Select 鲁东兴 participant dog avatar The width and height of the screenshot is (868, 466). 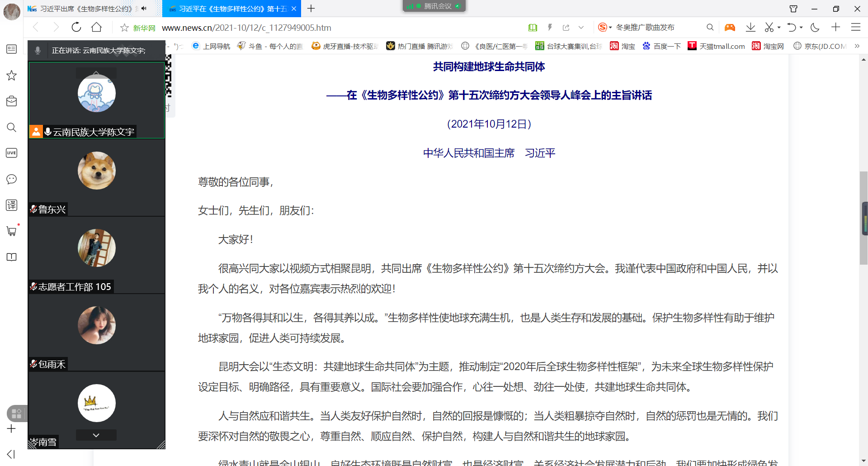[97, 171]
